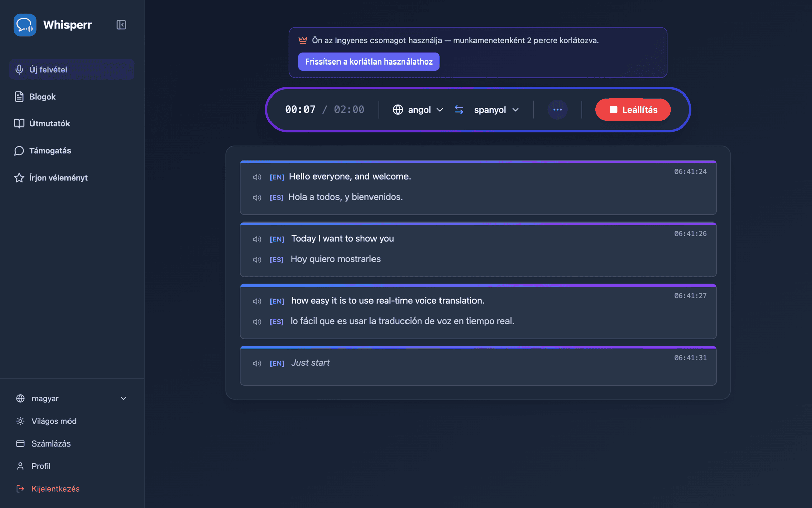The height and width of the screenshot is (508, 812).
Task: Click the sun icon beside Világos mód
Action: click(x=20, y=421)
